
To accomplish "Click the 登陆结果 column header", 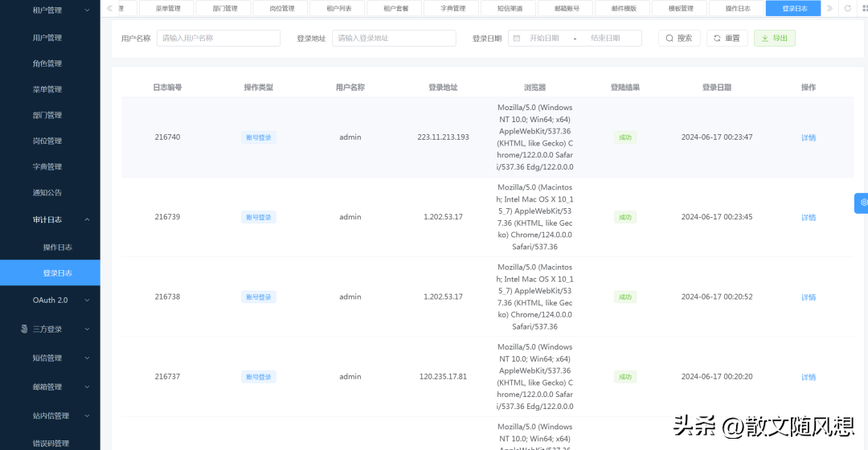I will (x=625, y=88).
